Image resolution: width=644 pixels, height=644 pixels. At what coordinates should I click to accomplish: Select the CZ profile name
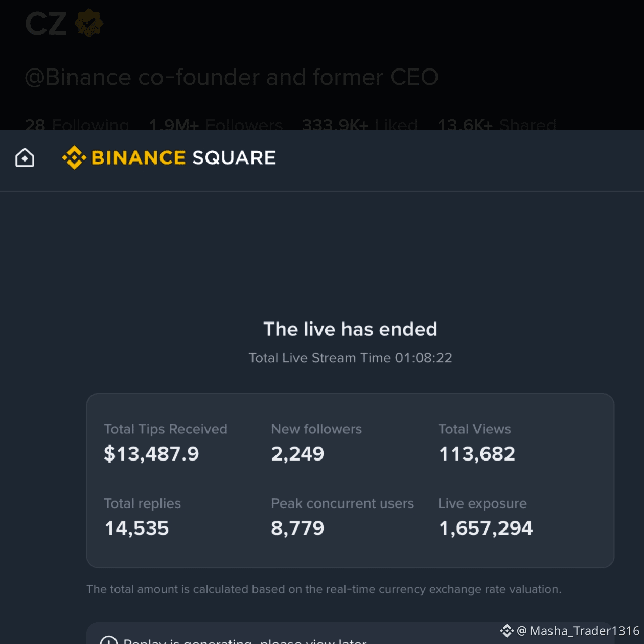[46, 24]
